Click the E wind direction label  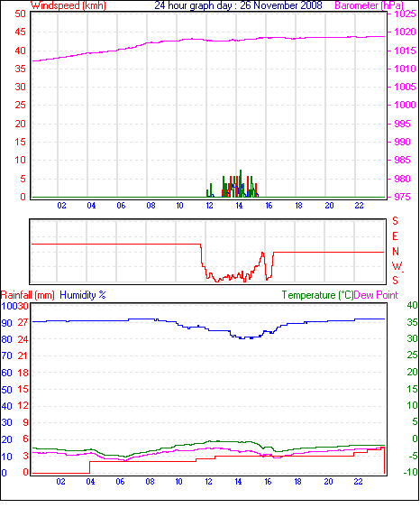point(395,236)
